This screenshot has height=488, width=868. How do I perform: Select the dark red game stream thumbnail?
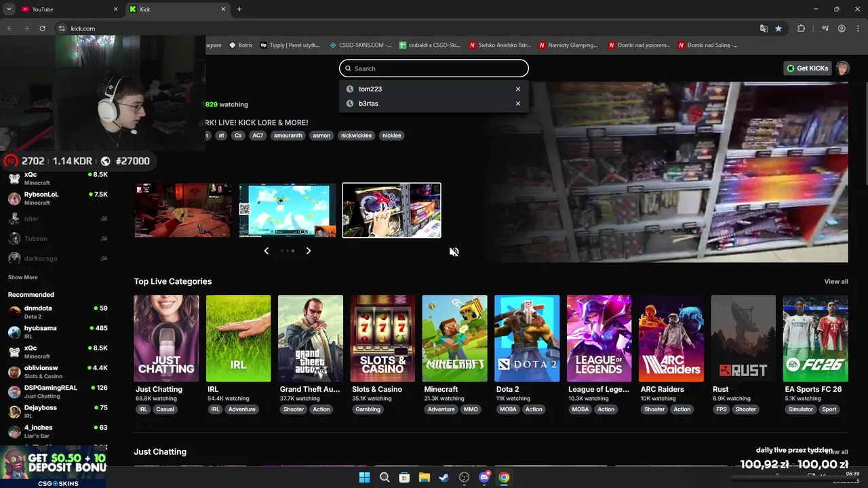183,210
